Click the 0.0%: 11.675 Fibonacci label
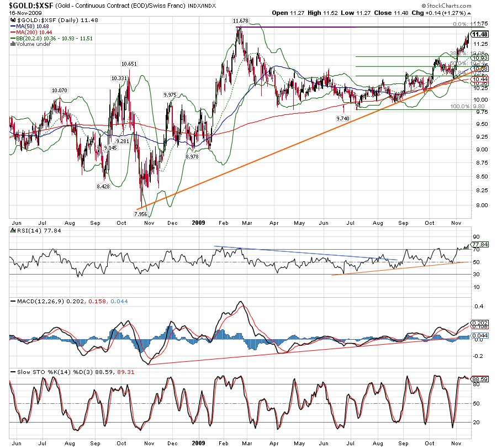 [470, 24]
